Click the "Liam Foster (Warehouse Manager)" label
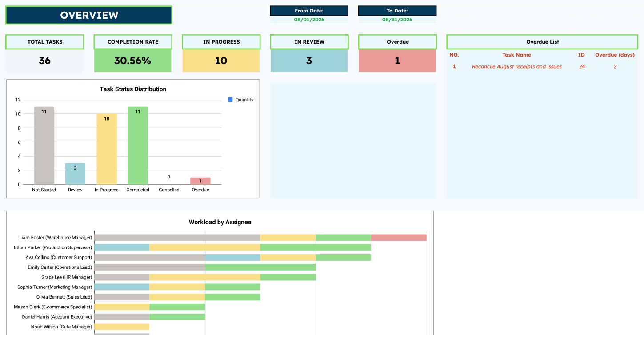644x340 pixels. tap(56, 238)
